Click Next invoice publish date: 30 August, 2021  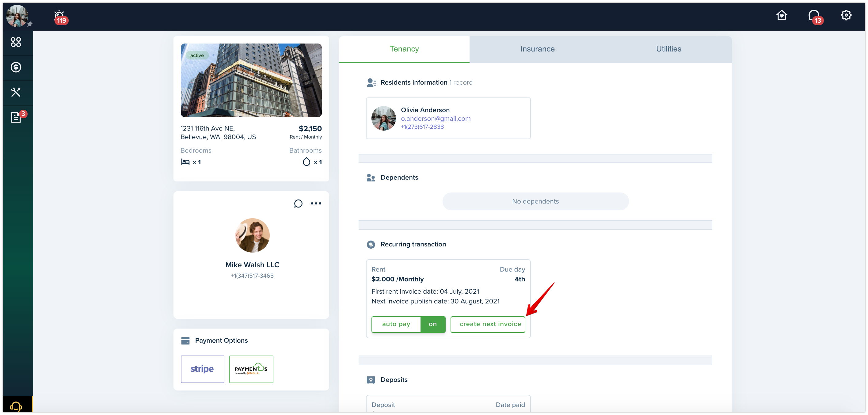(x=435, y=302)
